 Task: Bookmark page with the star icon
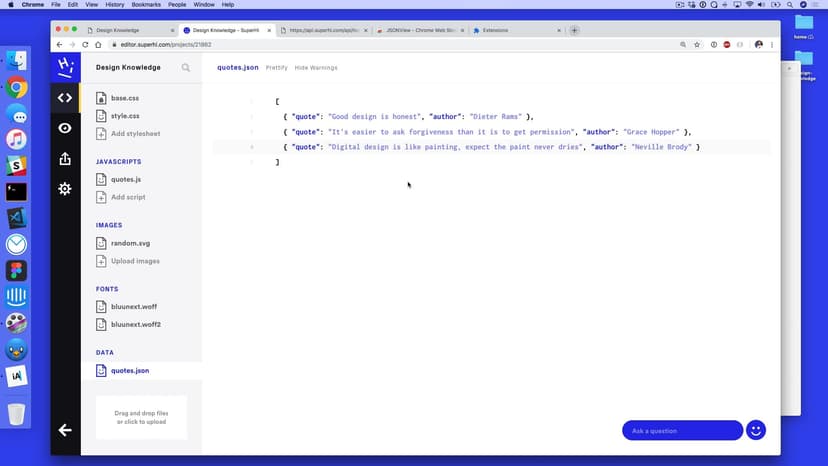point(697,45)
